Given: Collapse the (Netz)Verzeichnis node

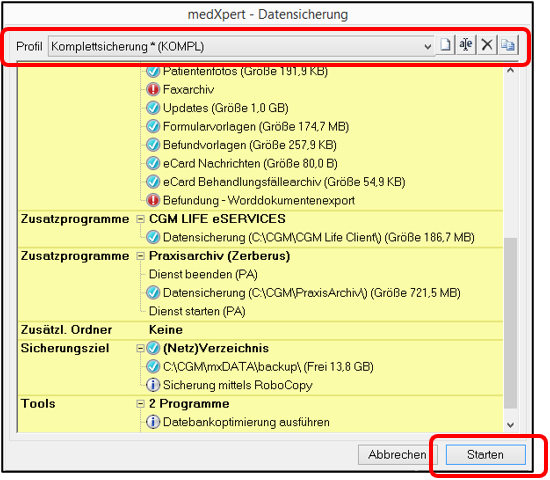Looking at the screenshot, I should click(140, 348).
